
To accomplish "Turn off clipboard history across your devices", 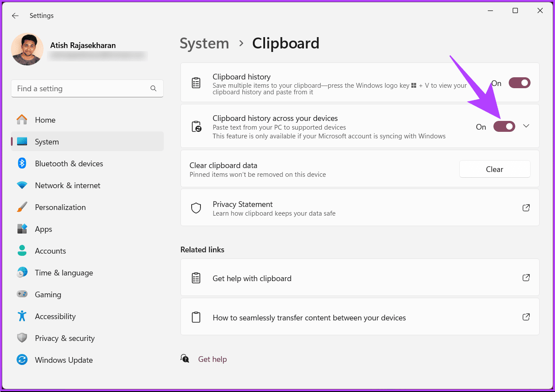I will [x=504, y=126].
